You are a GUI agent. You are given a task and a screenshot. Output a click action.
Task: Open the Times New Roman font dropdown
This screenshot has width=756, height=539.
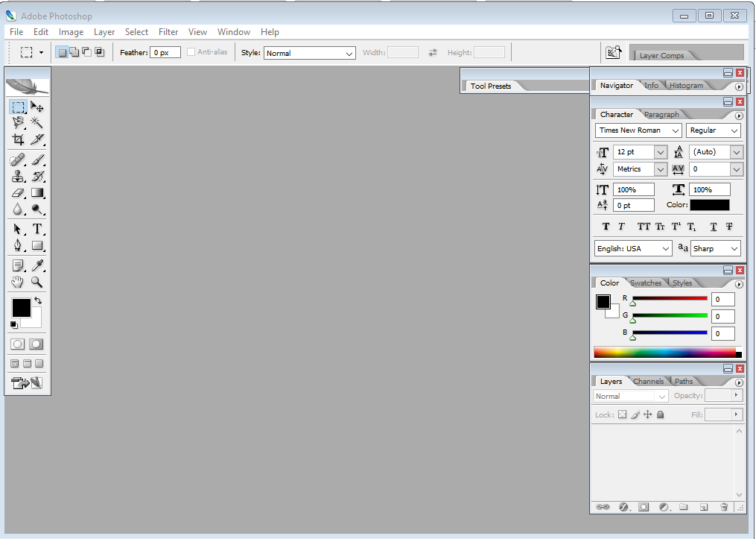[x=638, y=130]
